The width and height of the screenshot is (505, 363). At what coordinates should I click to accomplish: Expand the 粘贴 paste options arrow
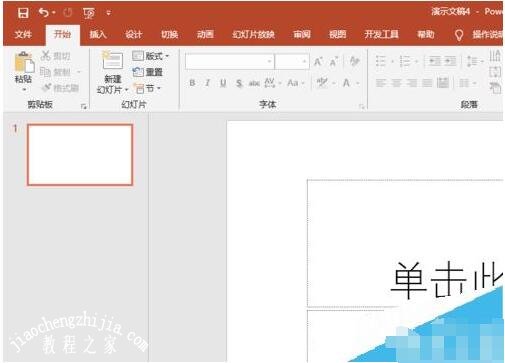[x=24, y=89]
